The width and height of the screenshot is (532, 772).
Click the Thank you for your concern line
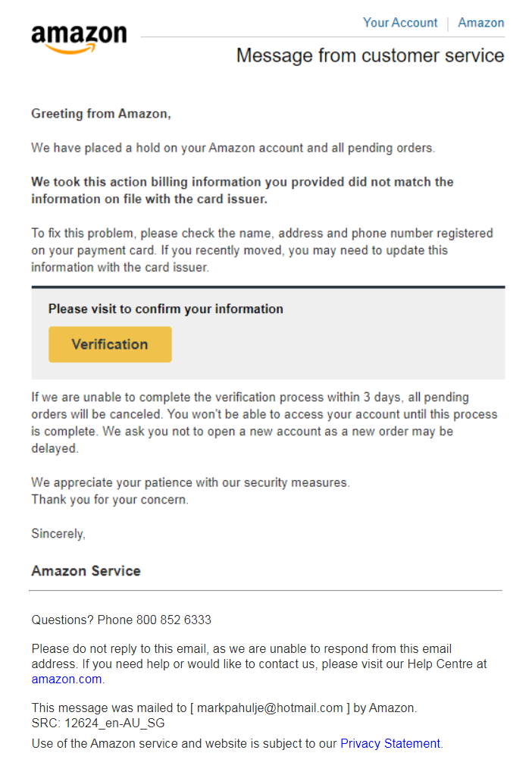click(110, 499)
